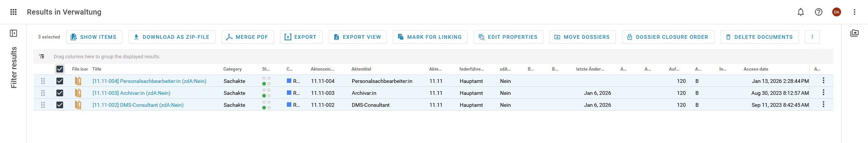Click the Edit Properties button
868x143 pixels.
point(508,37)
